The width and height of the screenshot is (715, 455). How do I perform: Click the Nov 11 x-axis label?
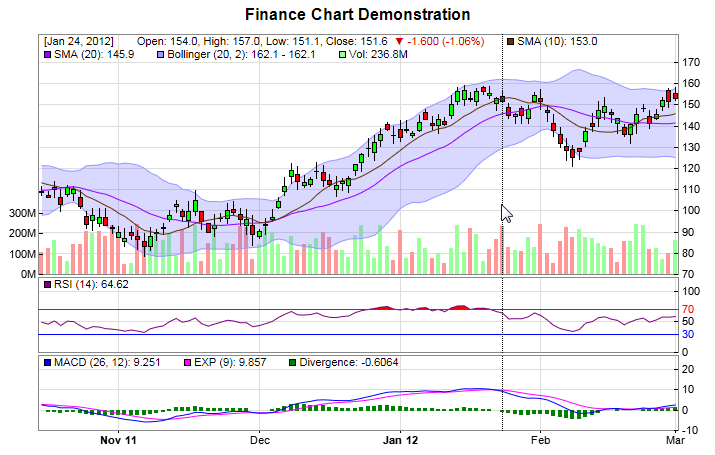(x=117, y=439)
